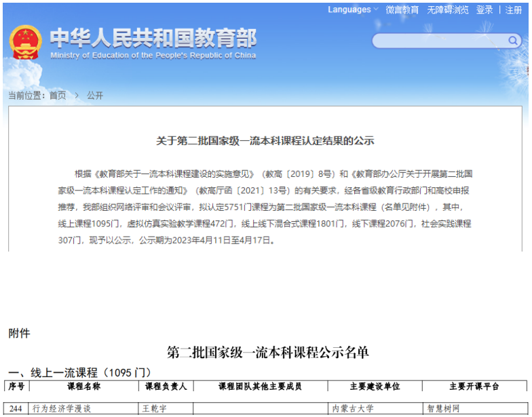
Task: Select 无障碍浏览 in the top bar
Action: tap(448, 9)
